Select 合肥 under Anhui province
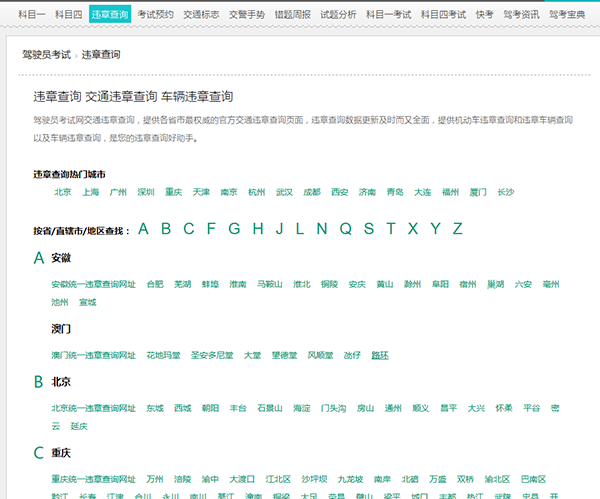600x499 pixels. [155, 284]
